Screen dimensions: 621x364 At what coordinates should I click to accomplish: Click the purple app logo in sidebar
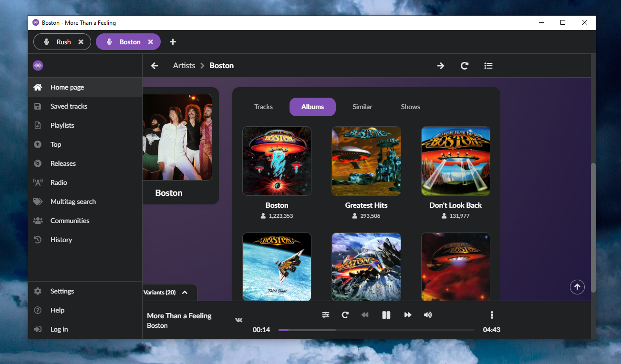[38, 65]
